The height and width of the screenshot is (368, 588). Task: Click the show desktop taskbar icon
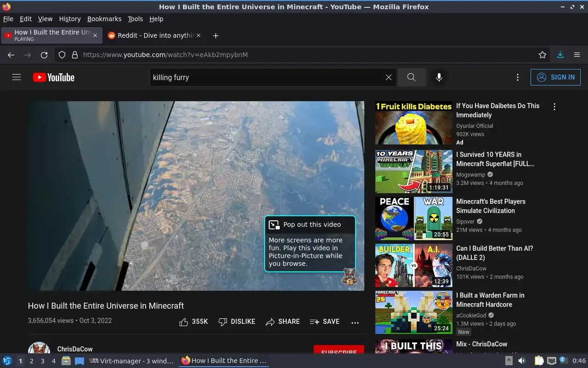click(x=79, y=361)
